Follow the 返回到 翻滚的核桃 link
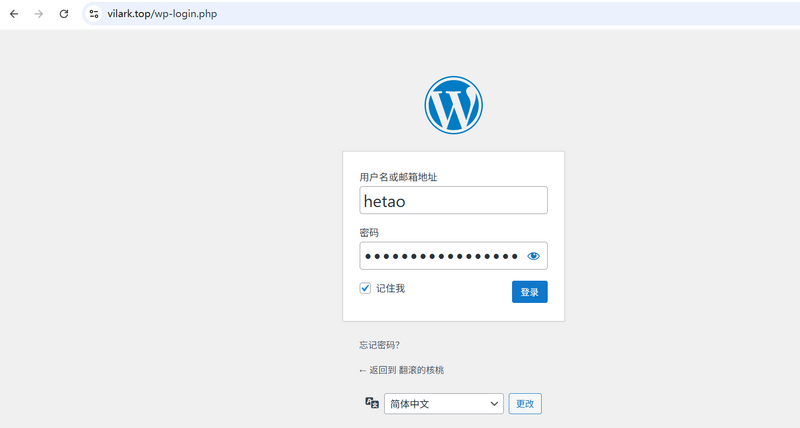 [401, 370]
